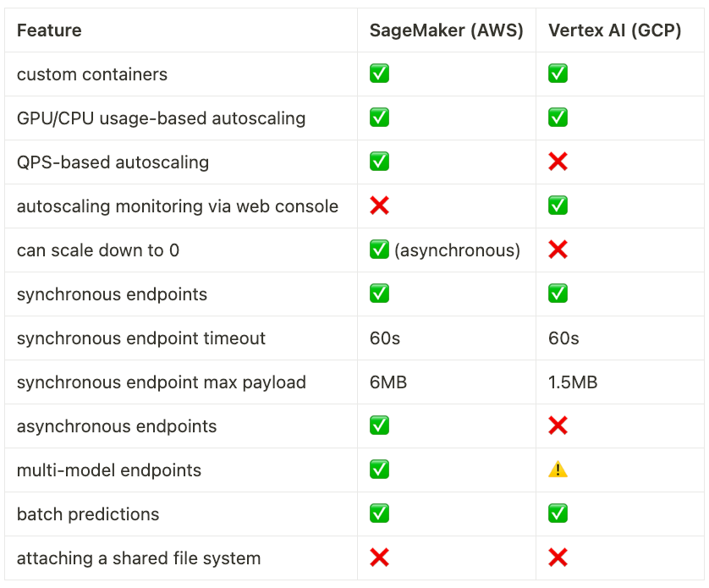Viewport: 709px width, 588px height.
Task: Click Vertex AI check for synchronous endpoints
Action: (558, 294)
